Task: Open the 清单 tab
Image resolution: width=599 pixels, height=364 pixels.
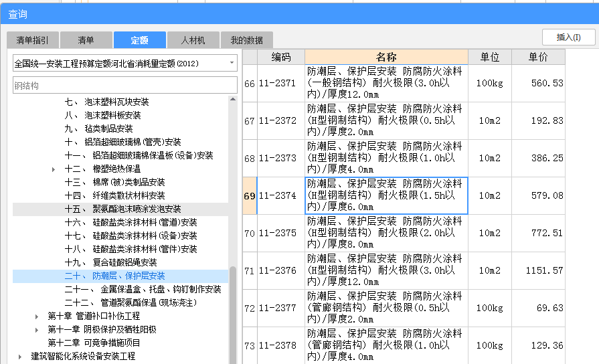Action: coord(86,40)
